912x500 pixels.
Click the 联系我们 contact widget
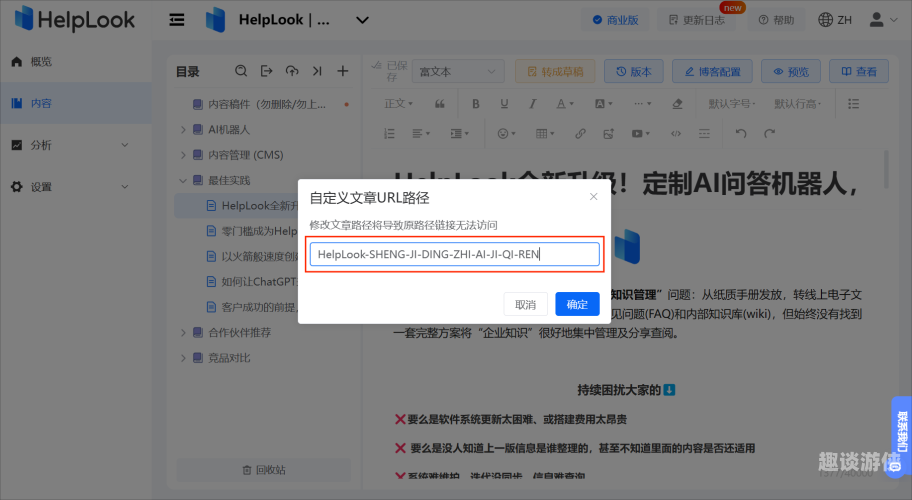click(902, 436)
